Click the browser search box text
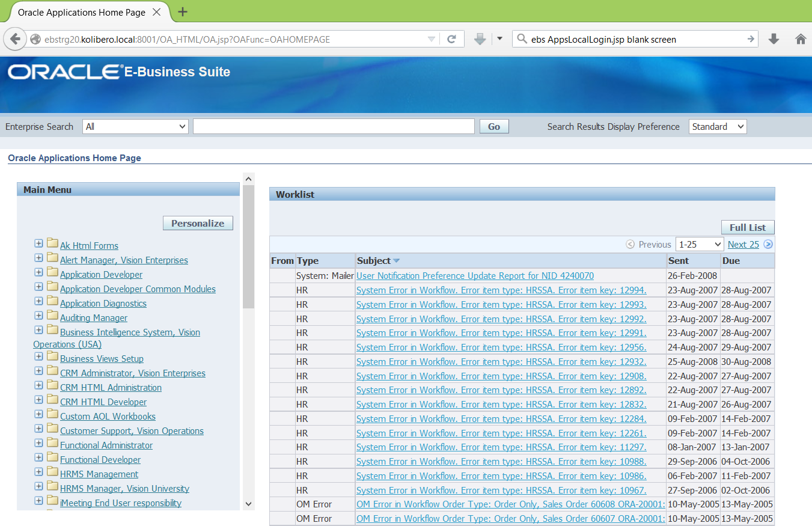Image resolution: width=812 pixels, height=526 pixels. click(604, 40)
